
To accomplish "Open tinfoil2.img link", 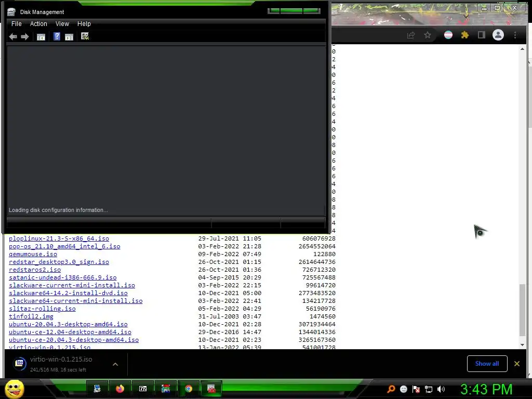I will point(31,316).
